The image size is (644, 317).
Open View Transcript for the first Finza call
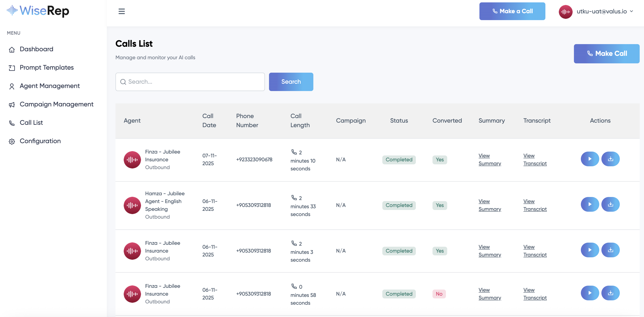pos(535,159)
